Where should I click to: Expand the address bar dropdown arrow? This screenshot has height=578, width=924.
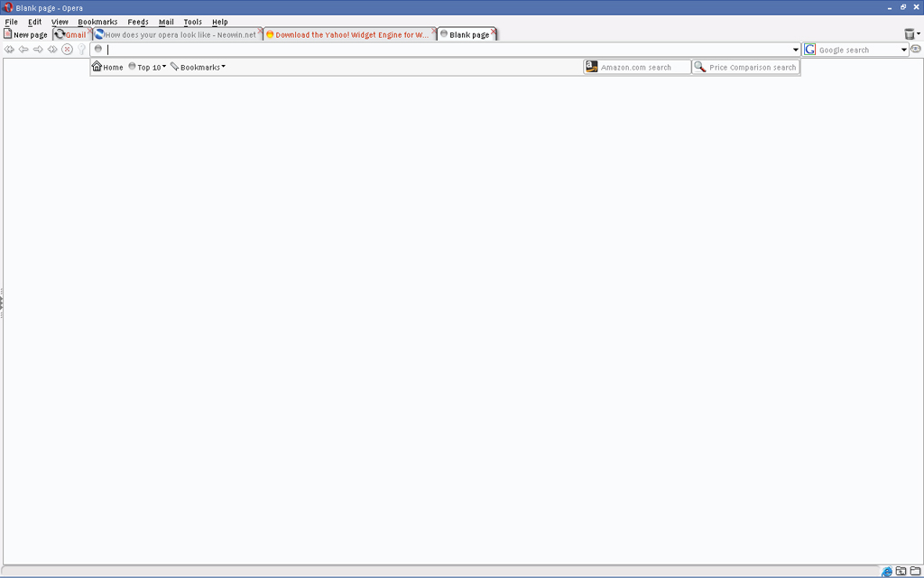point(796,51)
